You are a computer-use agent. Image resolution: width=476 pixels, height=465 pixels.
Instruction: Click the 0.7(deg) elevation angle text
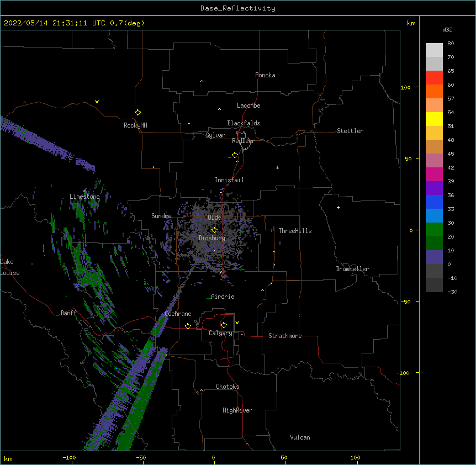[127, 23]
